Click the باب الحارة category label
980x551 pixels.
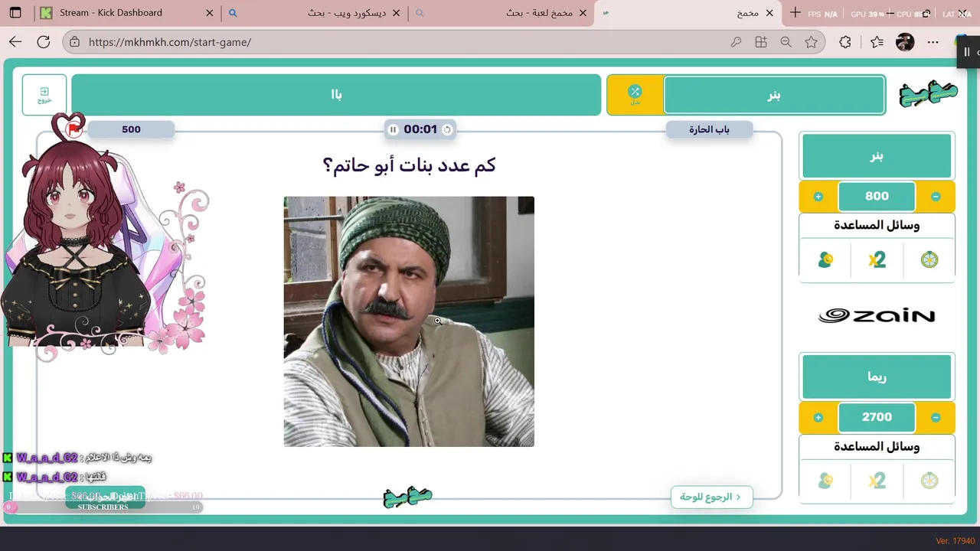pyautogui.click(x=709, y=129)
